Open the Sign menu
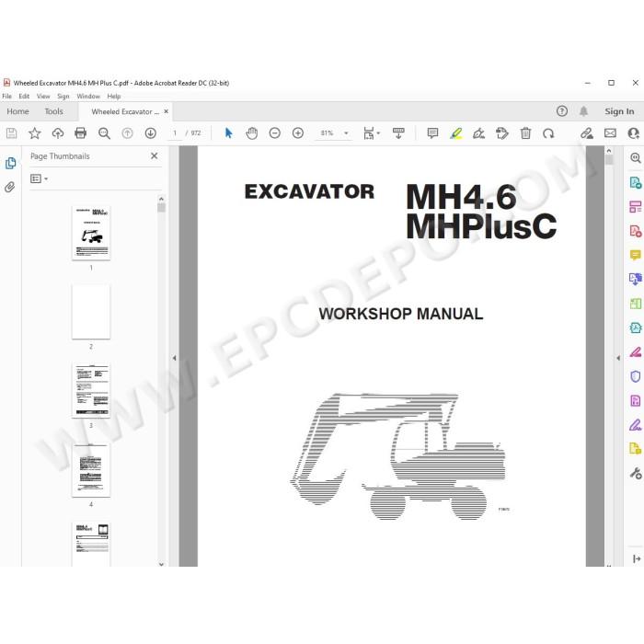Image resolution: width=644 pixels, height=644 pixels. [63, 96]
